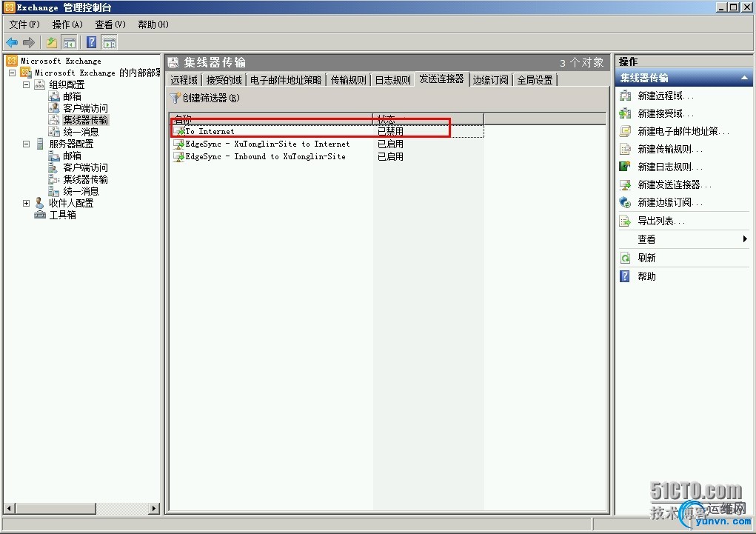Screen dimensions: 756x534
Task: Click the 创建筛选器 funnel icon
Action: 175,98
